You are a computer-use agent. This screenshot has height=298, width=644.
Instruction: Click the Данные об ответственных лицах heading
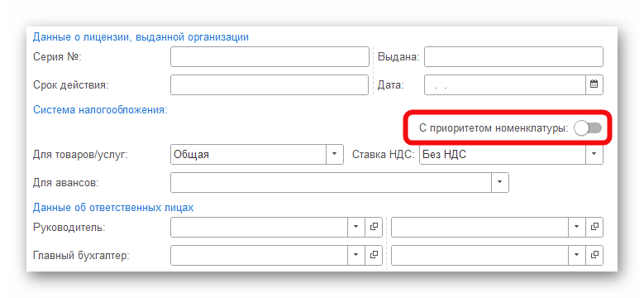pyautogui.click(x=113, y=208)
